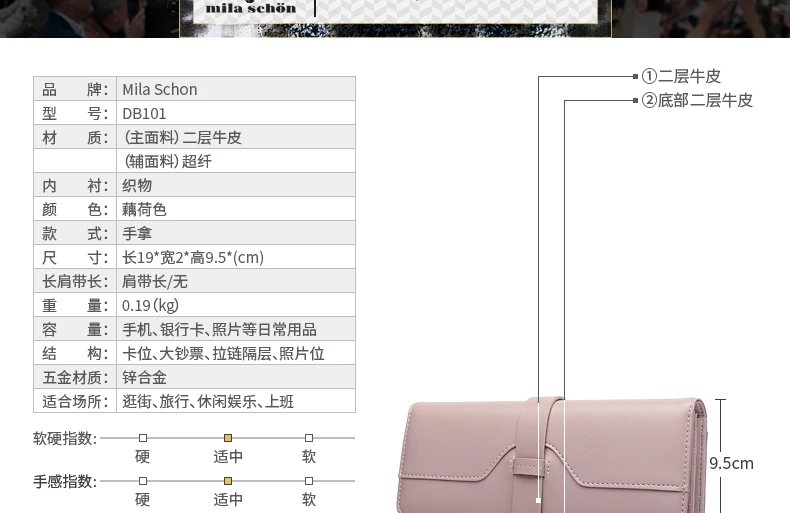Click the 型号 row label
This screenshot has height=513, width=790.
coord(75,113)
